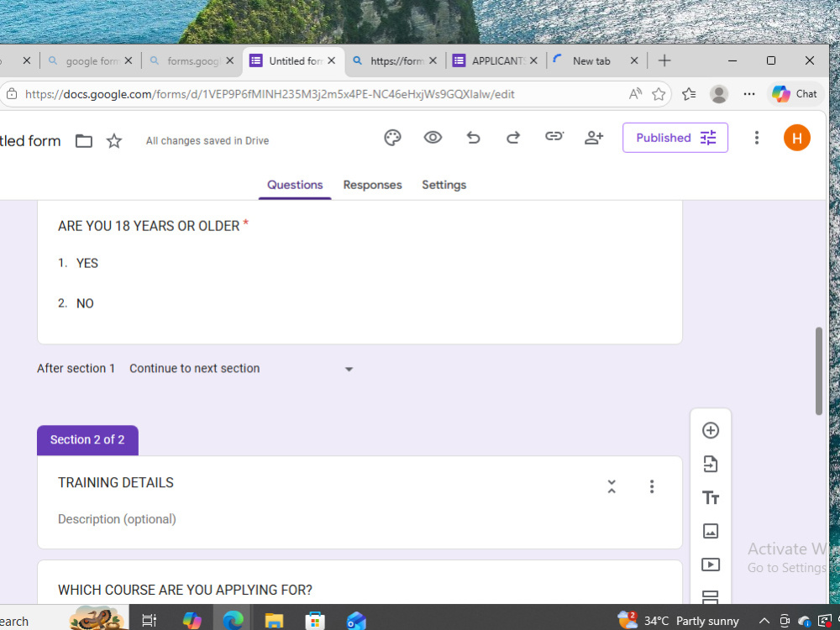Open Microsoft Store from the taskbar
The height and width of the screenshot is (630, 840).
314,621
